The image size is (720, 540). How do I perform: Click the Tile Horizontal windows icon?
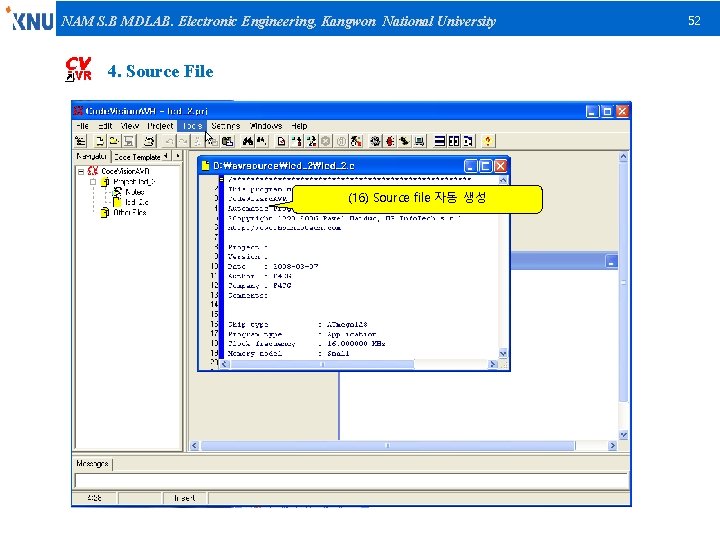coord(440,141)
